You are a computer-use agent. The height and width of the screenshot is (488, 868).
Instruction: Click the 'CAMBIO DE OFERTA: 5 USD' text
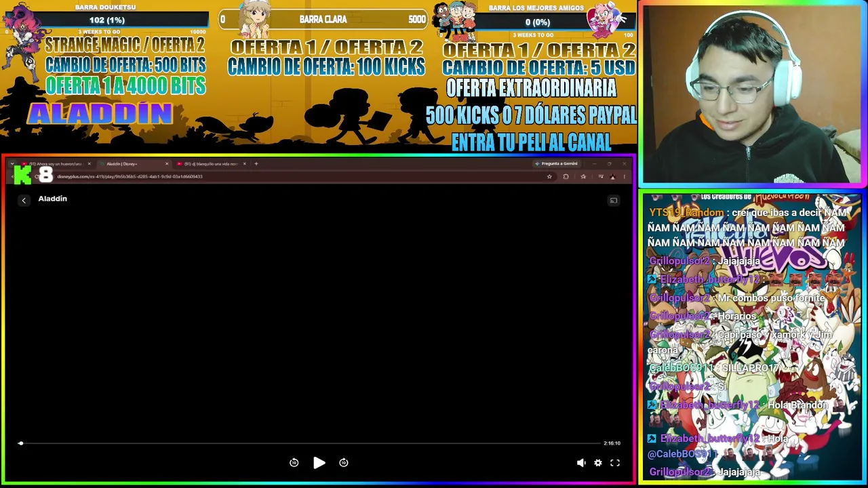(x=539, y=68)
